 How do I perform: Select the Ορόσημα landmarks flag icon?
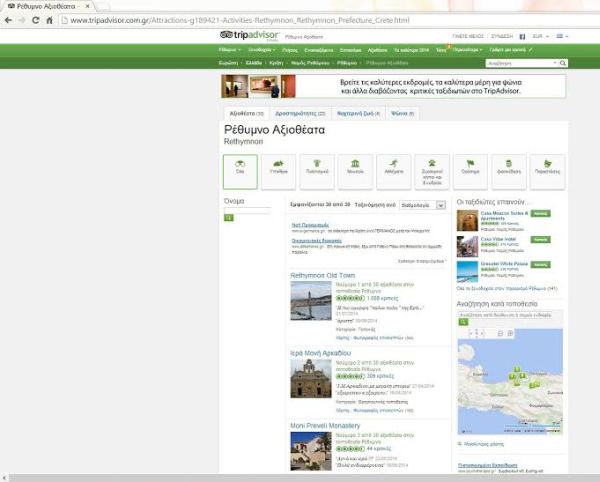pyautogui.click(x=470, y=172)
